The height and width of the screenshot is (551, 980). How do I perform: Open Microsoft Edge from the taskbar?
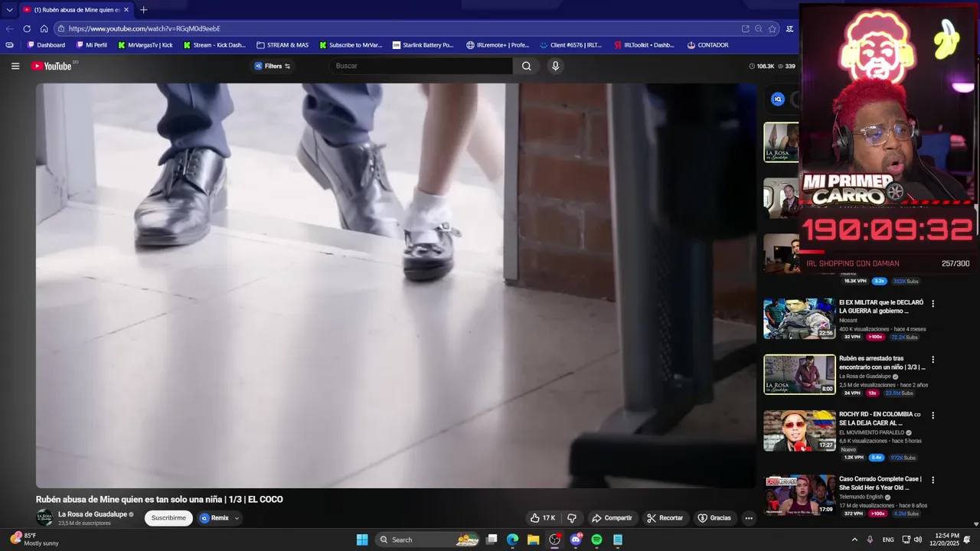pyautogui.click(x=512, y=540)
